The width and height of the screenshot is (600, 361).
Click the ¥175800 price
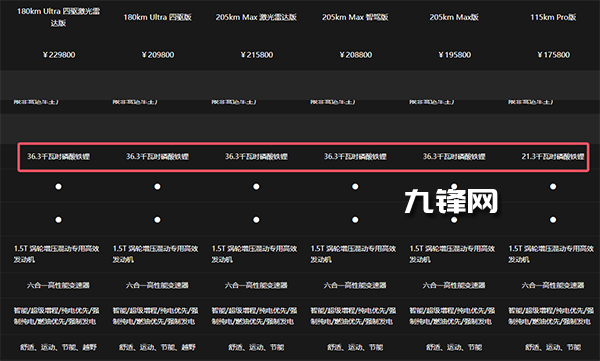tap(553, 55)
